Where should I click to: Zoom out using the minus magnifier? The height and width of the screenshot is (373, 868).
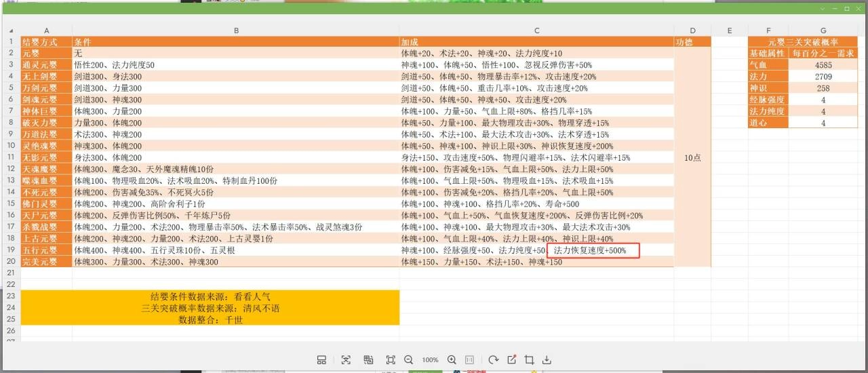click(x=408, y=360)
